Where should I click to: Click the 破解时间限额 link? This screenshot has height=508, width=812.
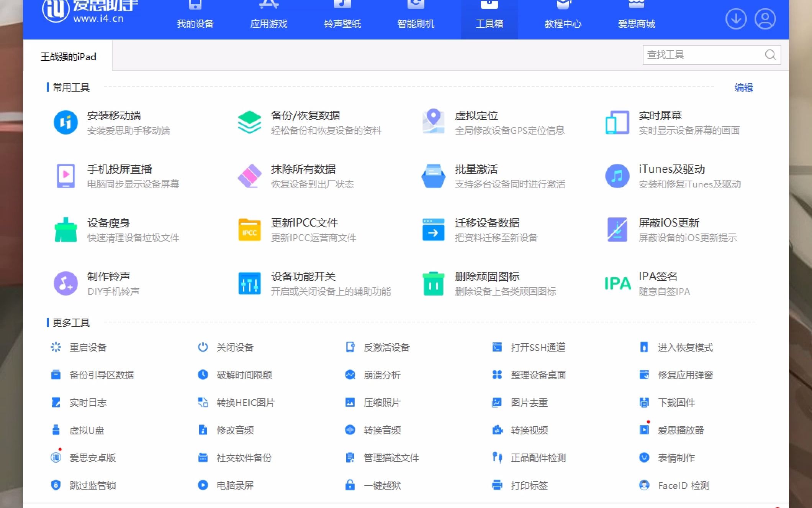pos(244,375)
